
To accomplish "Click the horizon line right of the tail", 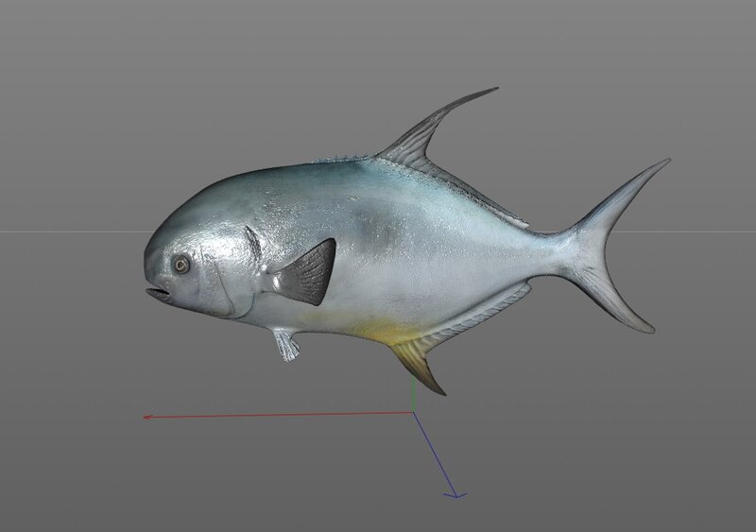I will point(709,231).
